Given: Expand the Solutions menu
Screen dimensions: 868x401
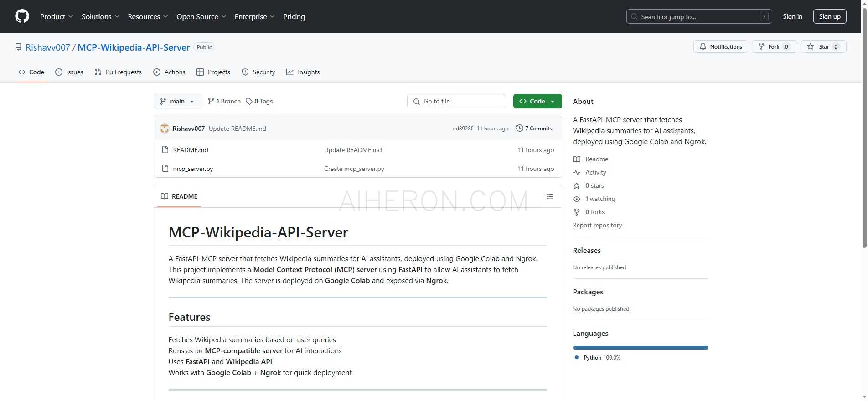Looking at the screenshot, I should coord(100,16).
